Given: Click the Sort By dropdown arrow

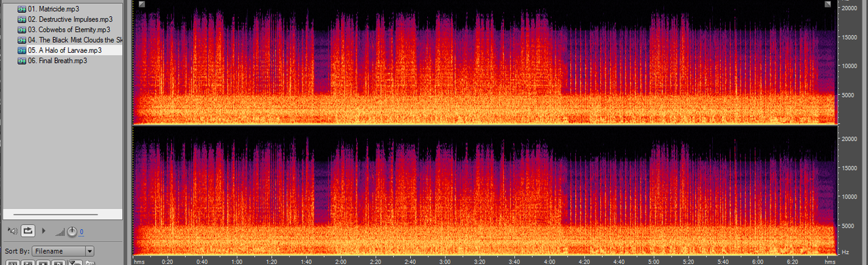Looking at the screenshot, I should pos(90,251).
